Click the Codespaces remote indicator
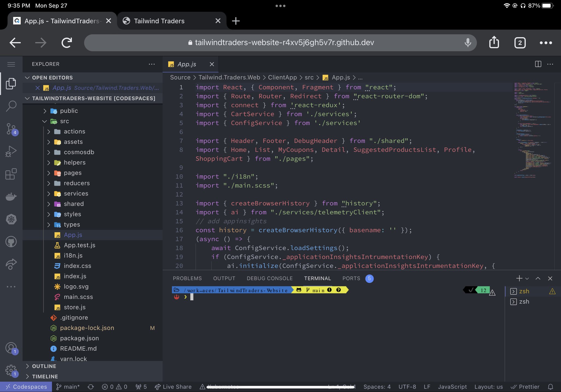 pos(26,387)
